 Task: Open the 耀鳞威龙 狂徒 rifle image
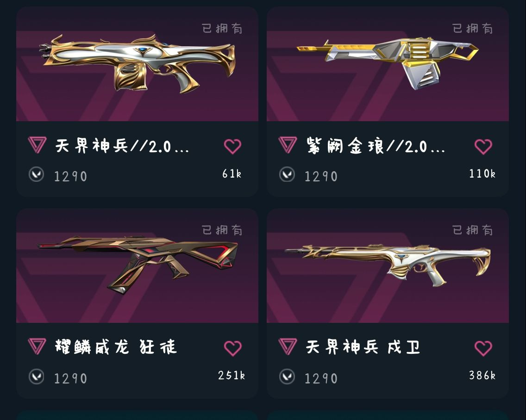(x=138, y=265)
